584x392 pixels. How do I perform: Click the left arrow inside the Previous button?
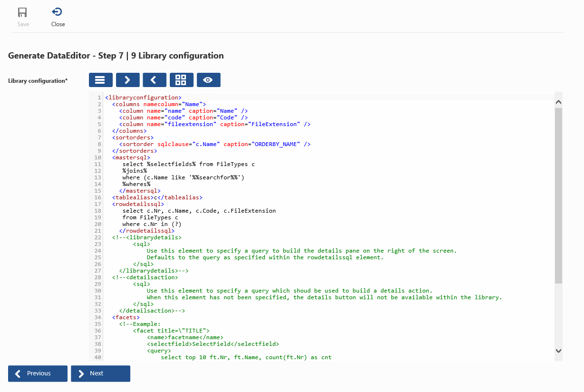(x=17, y=373)
